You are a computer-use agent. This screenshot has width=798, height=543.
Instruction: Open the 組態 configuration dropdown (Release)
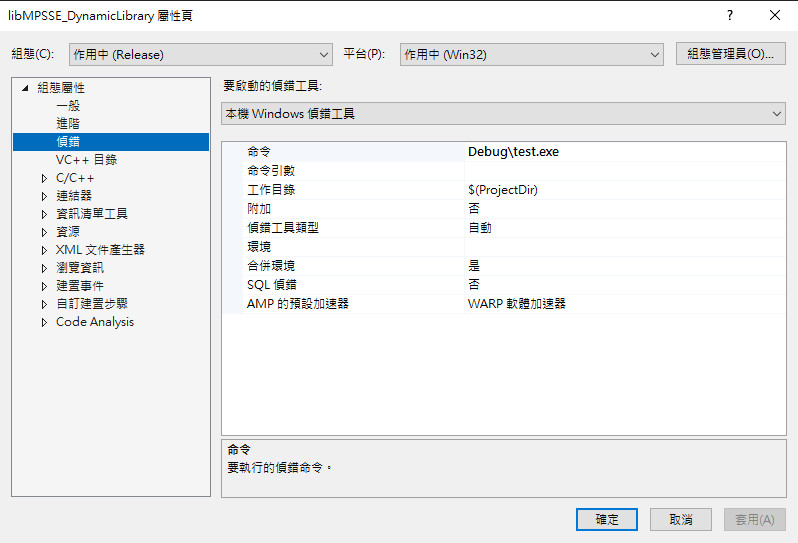click(x=201, y=54)
